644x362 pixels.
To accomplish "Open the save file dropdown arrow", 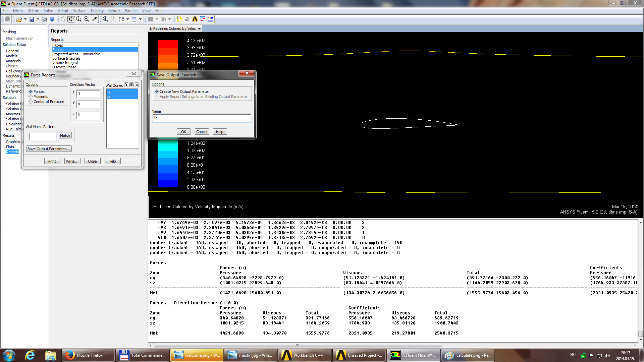I will point(38,19).
